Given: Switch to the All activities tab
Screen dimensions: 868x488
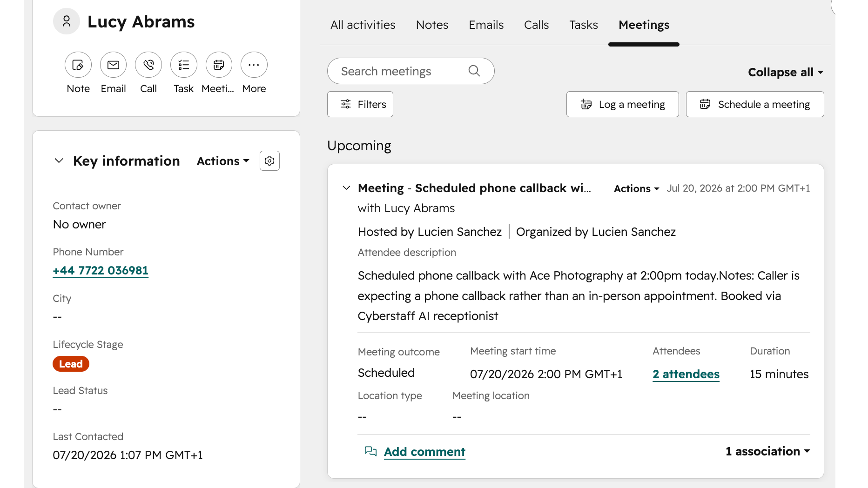Looking at the screenshot, I should point(363,25).
